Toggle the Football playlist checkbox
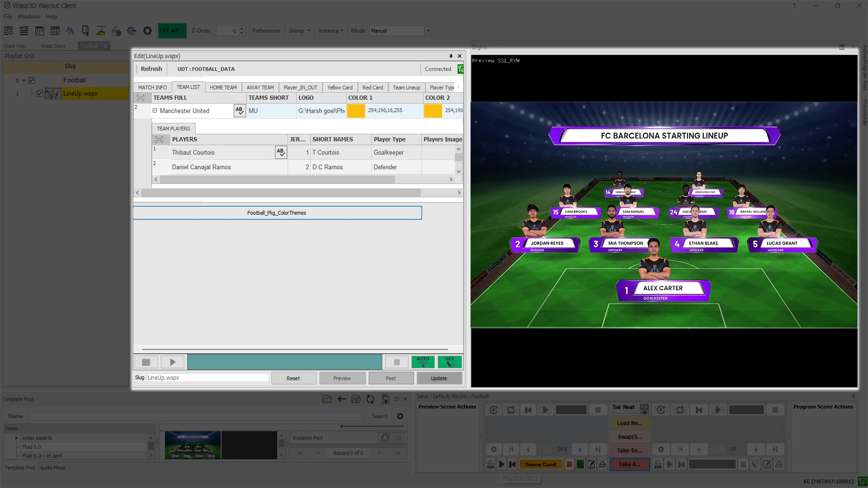The height and width of the screenshot is (488, 868). 32,80
